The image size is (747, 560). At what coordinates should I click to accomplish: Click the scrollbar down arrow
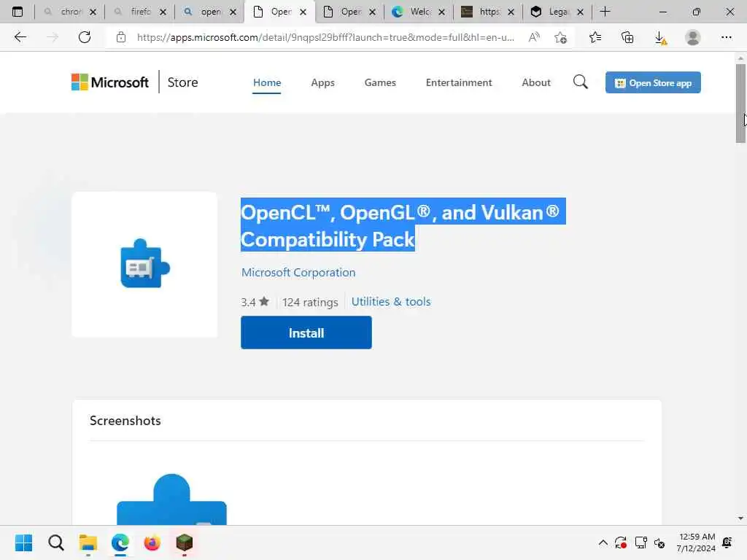740,518
